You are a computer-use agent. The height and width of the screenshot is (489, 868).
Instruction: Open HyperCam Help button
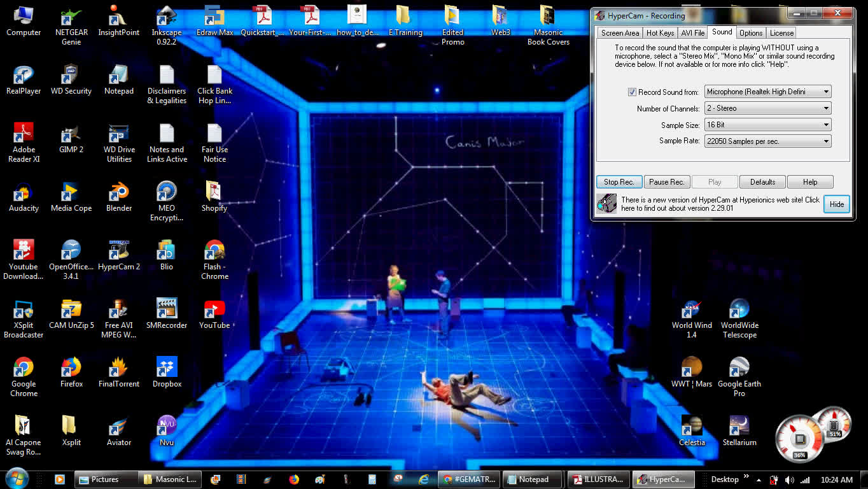click(x=810, y=182)
